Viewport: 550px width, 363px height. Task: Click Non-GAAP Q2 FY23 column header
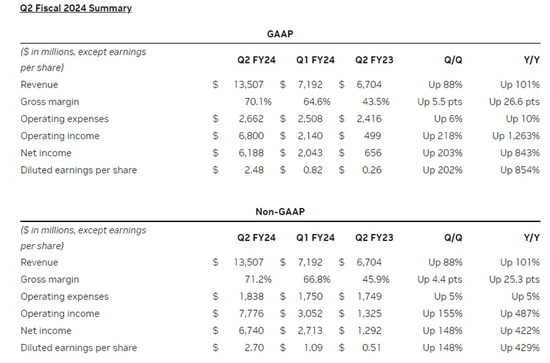click(x=374, y=238)
